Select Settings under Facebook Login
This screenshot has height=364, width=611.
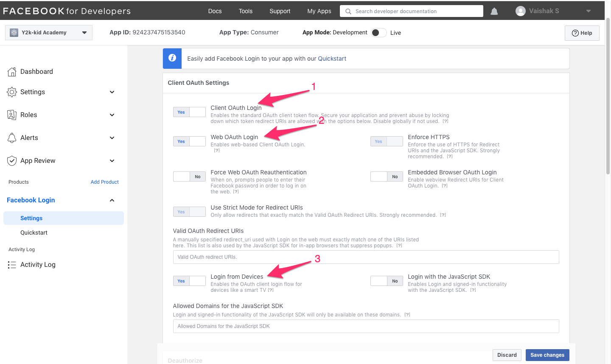point(64,218)
